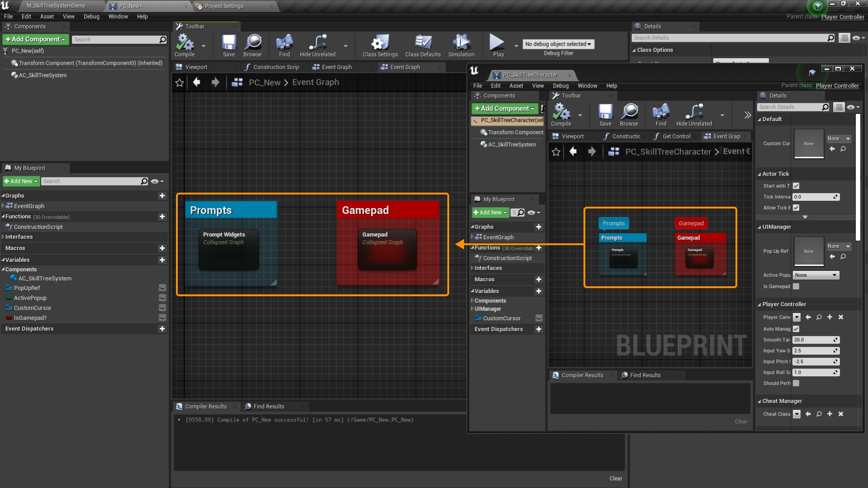Viewport: 868px width, 488px height.
Task: Toggle the Allow Tick Before Begin Play checkbox
Action: [x=796, y=208]
